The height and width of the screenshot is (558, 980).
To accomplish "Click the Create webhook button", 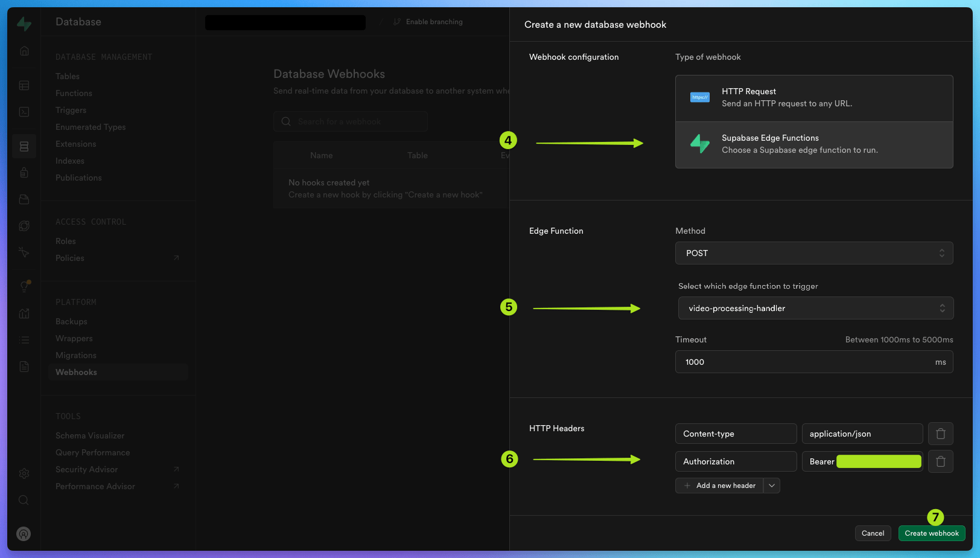I will (x=932, y=533).
